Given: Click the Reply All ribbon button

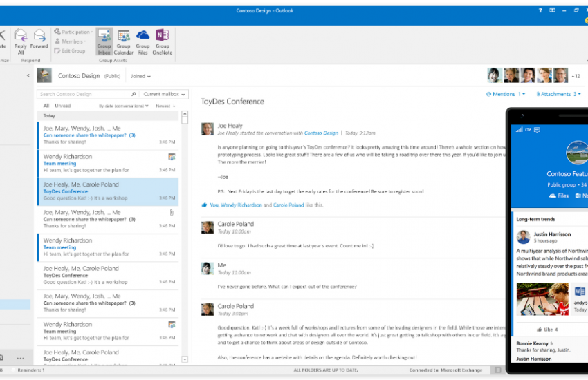Looking at the screenshot, I should click(21, 42).
